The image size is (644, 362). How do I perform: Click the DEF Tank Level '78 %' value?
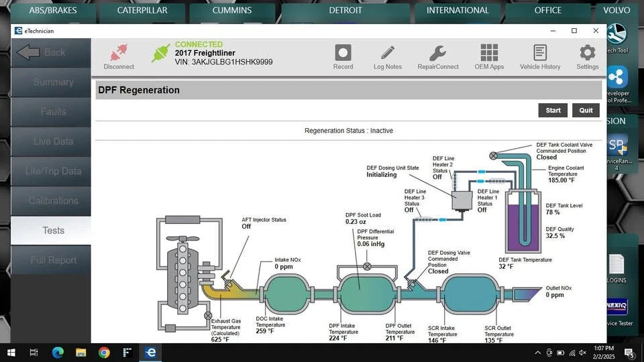552,213
